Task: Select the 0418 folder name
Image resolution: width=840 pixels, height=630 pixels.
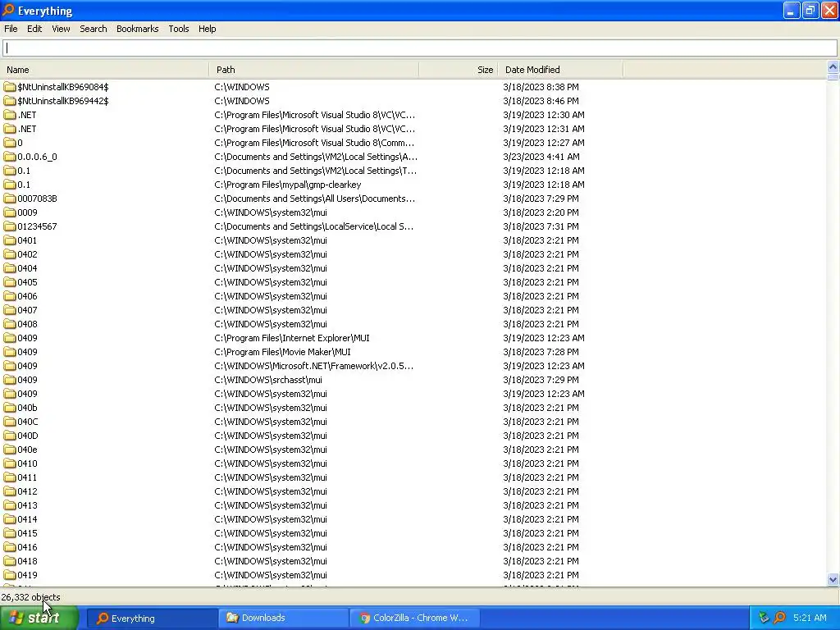Action: (27, 561)
